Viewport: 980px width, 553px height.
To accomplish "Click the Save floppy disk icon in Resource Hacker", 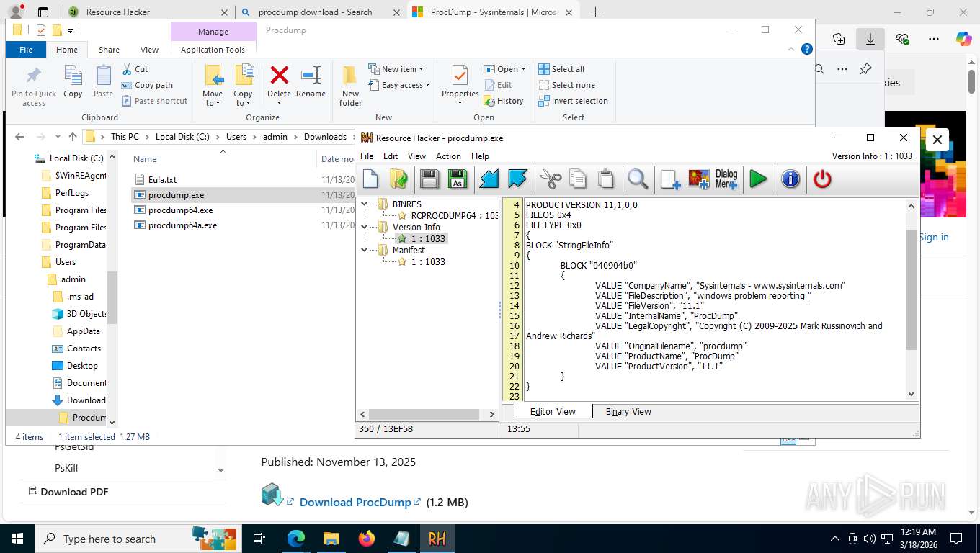I will coord(429,179).
